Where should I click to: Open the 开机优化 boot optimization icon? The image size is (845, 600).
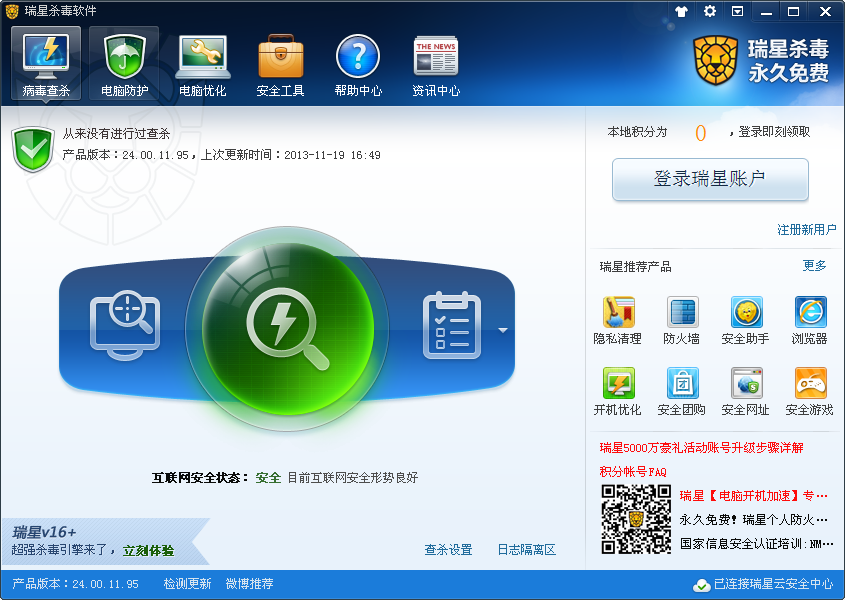point(618,384)
